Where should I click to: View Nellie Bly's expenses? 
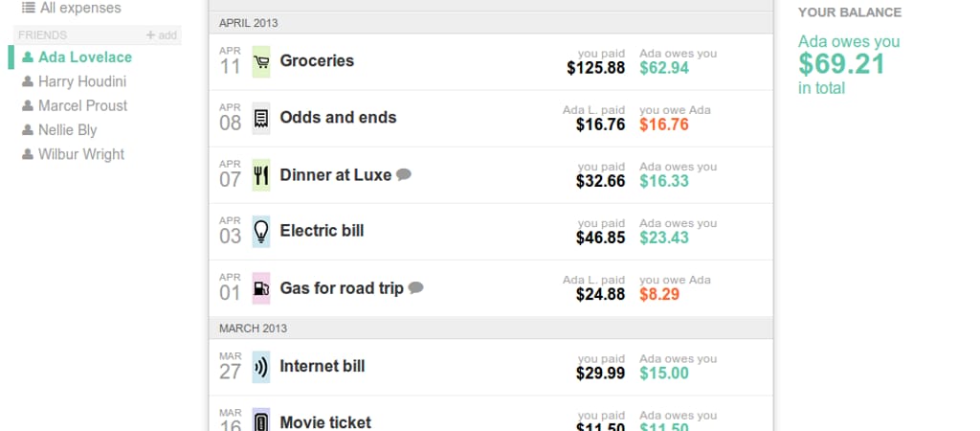tap(67, 130)
